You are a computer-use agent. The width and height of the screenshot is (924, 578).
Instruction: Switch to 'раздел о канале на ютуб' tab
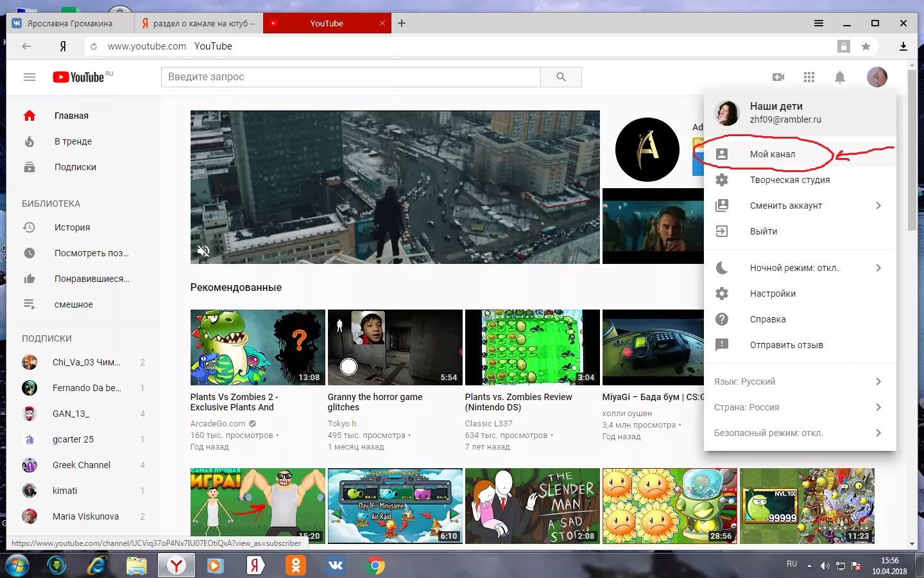pyautogui.click(x=199, y=23)
